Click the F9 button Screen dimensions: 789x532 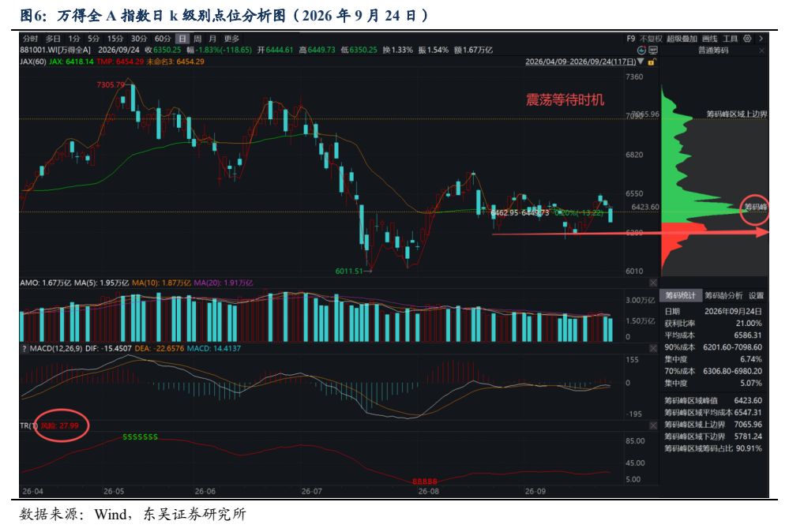631,39
